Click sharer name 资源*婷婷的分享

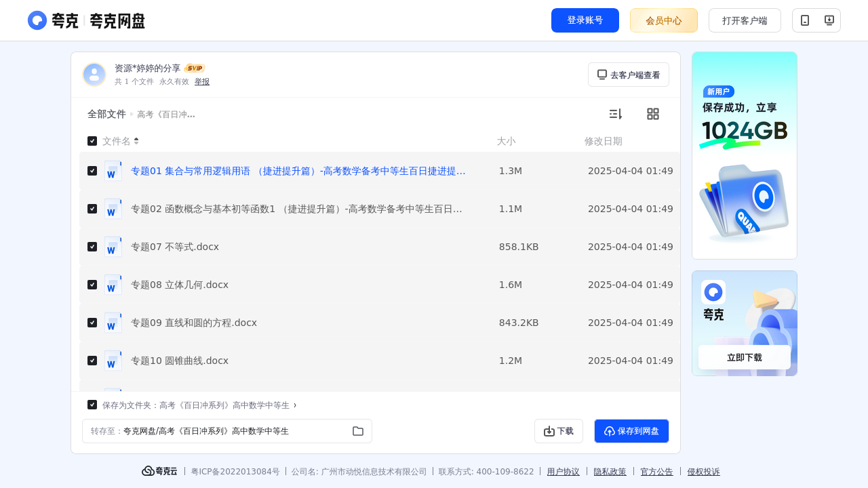(148, 68)
